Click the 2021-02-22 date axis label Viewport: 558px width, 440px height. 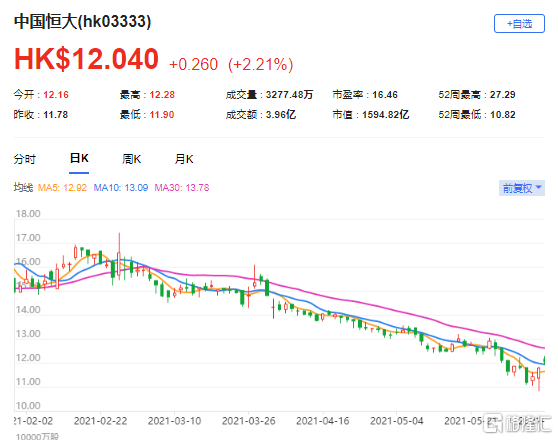click(100, 421)
